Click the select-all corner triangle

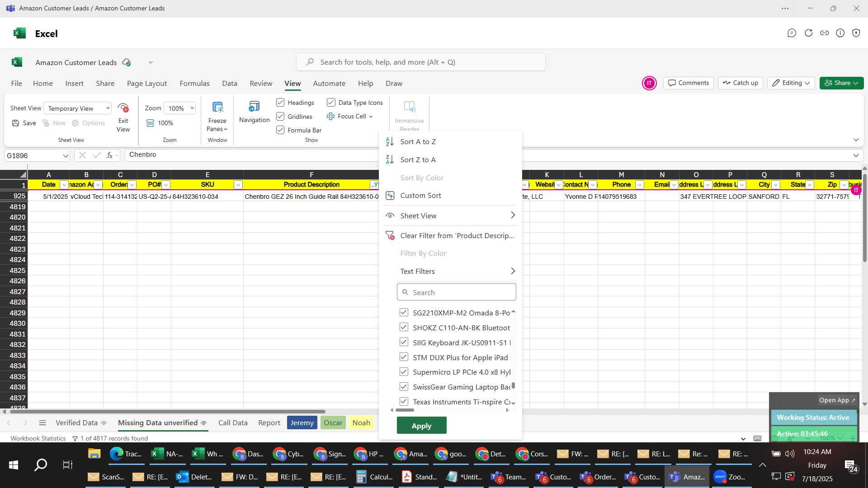23,174
